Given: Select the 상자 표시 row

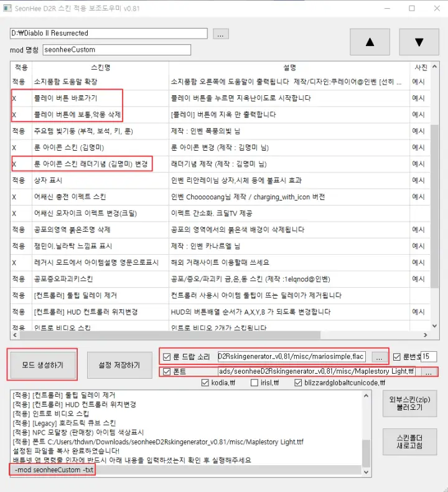Looking at the screenshot, I should (220, 181).
